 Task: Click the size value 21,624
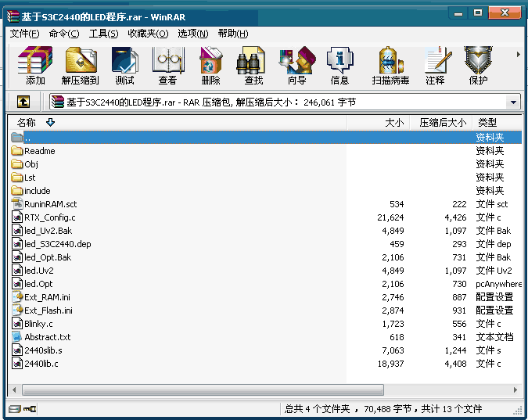coord(390,217)
